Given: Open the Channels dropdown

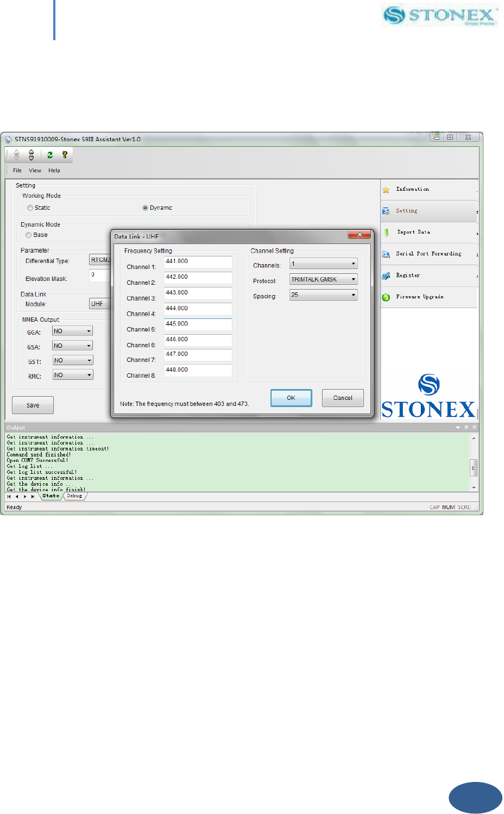Looking at the screenshot, I should pos(323,264).
